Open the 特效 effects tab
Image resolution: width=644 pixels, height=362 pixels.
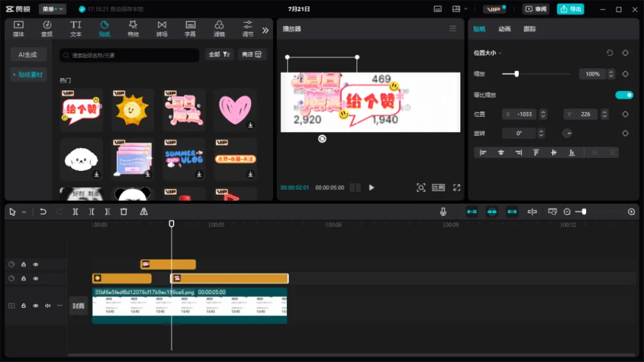[133, 29]
